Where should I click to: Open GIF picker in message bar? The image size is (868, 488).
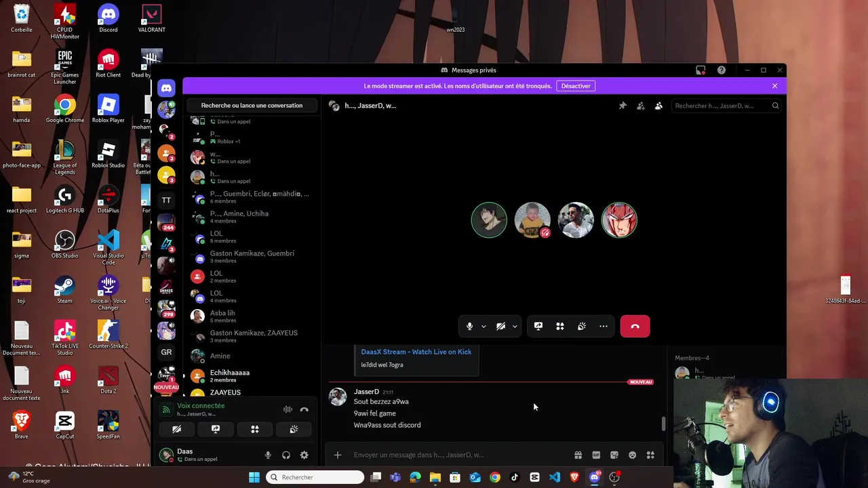[596, 455]
